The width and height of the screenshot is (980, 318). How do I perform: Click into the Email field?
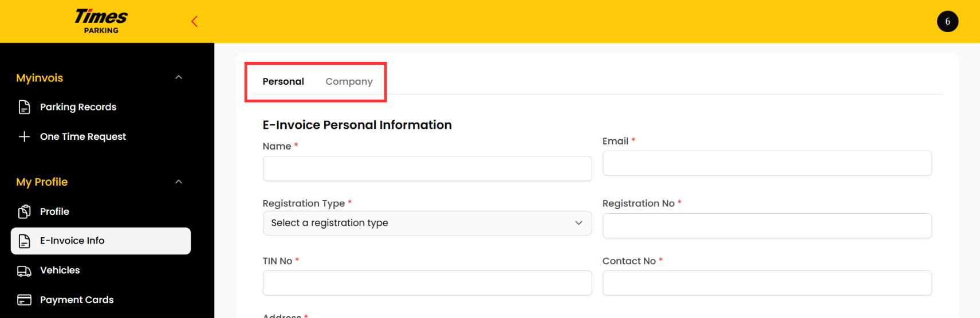point(767,163)
